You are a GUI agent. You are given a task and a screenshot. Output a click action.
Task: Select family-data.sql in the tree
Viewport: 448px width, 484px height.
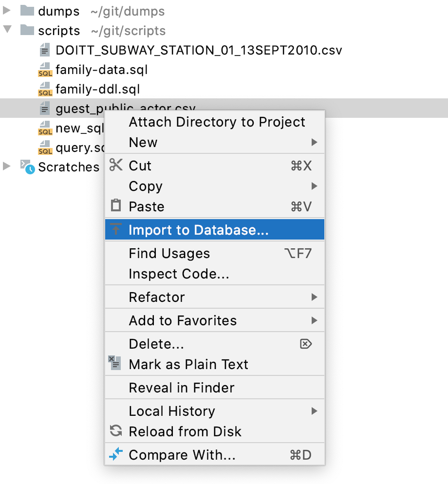pyautogui.click(x=102, y=70)
